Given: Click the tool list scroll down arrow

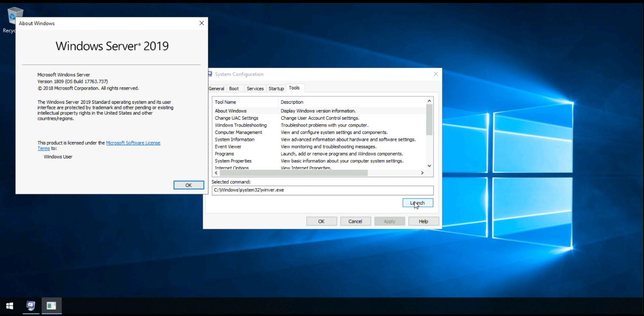Looking at the screenshot, I should 429,166.
